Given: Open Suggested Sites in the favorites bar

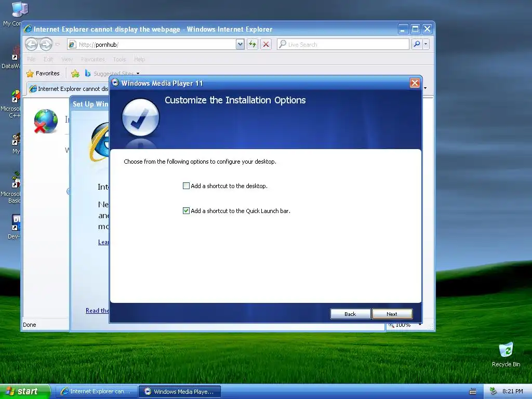Looking at the screenshot, I should (x=112, y=73).
